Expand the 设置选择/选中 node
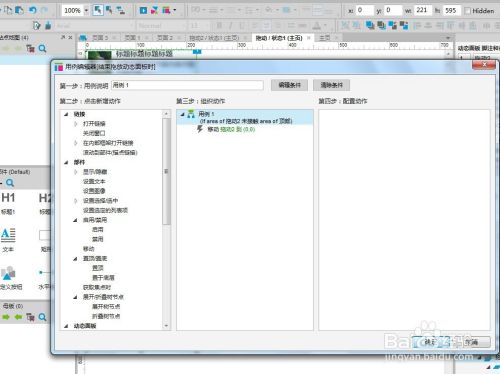The image size is (500, 374). [x=76, y=201]
